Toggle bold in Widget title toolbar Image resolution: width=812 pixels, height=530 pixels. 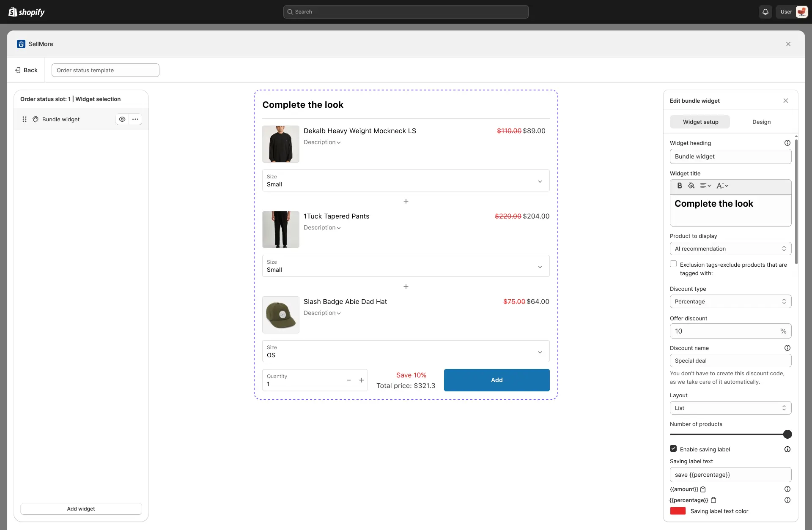coord(680,186)
